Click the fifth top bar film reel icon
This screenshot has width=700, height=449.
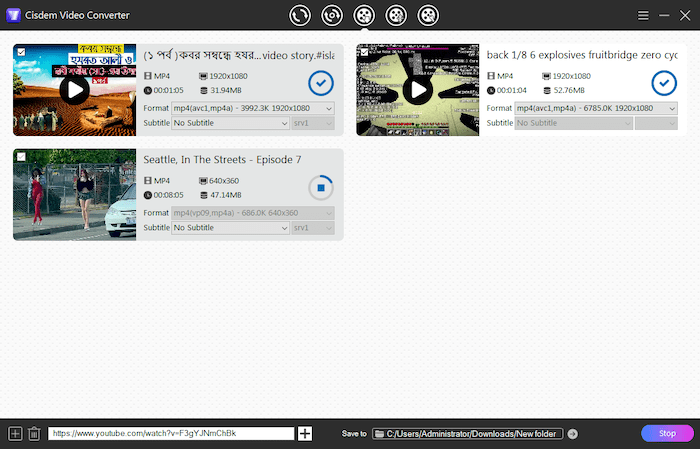[428, 15]
